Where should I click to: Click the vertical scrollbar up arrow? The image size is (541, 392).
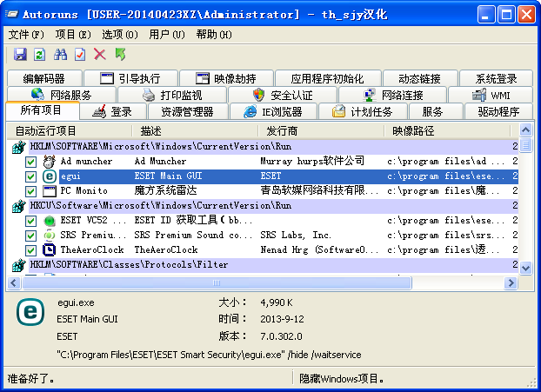(525, 130)
